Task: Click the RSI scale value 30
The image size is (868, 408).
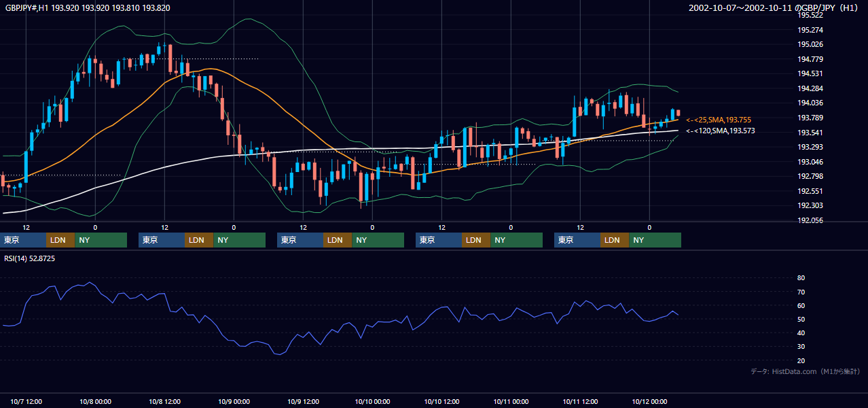Action: [x=801, y=347]
